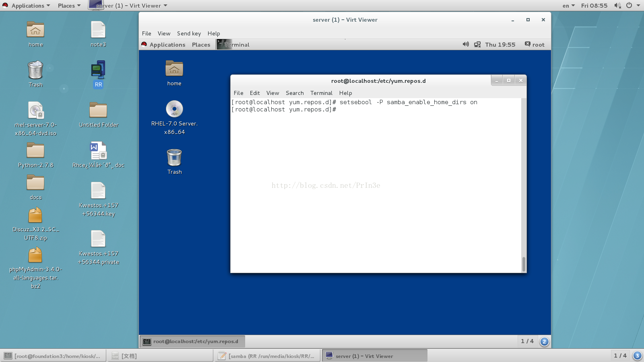Open guest Places menu
This screenshot has width=644, height=362.
click(x=201, y=45)
